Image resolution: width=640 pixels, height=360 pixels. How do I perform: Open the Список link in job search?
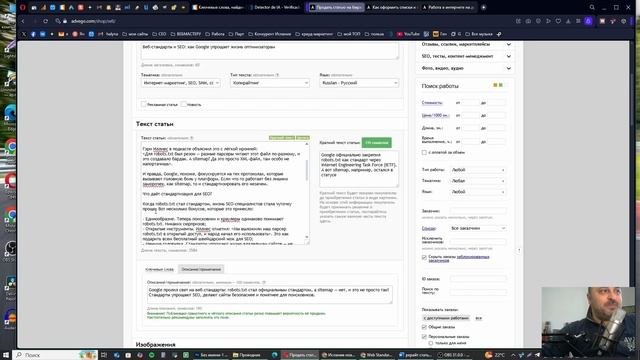coord(429,229)
